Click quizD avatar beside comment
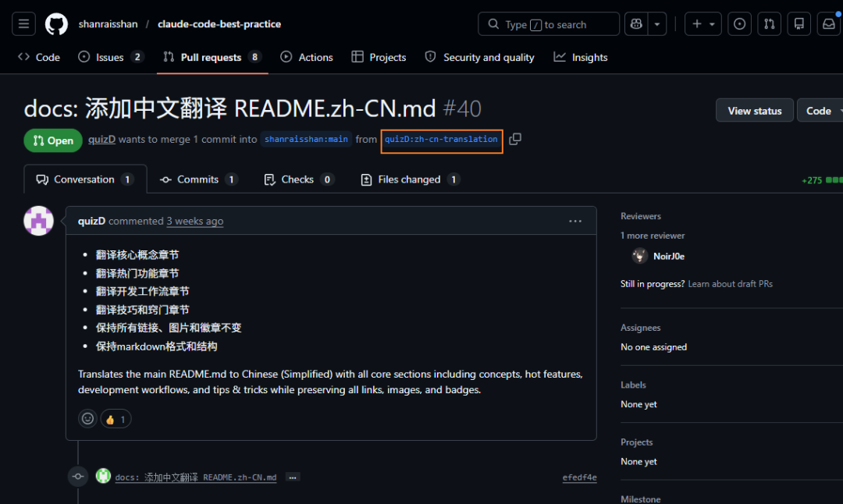Viewport: 843px width, 504px height. click(39, 221)
